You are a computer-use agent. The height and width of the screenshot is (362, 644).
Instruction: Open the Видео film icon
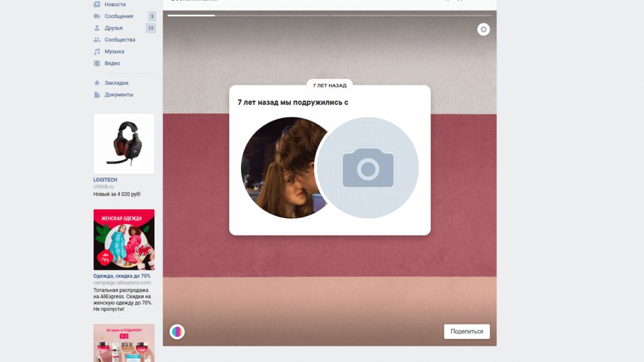[x=97, y=63]
